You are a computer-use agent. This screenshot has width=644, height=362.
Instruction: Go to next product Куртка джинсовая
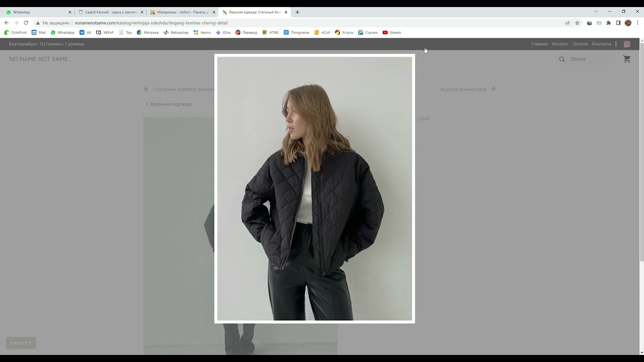tap(468, 89)
